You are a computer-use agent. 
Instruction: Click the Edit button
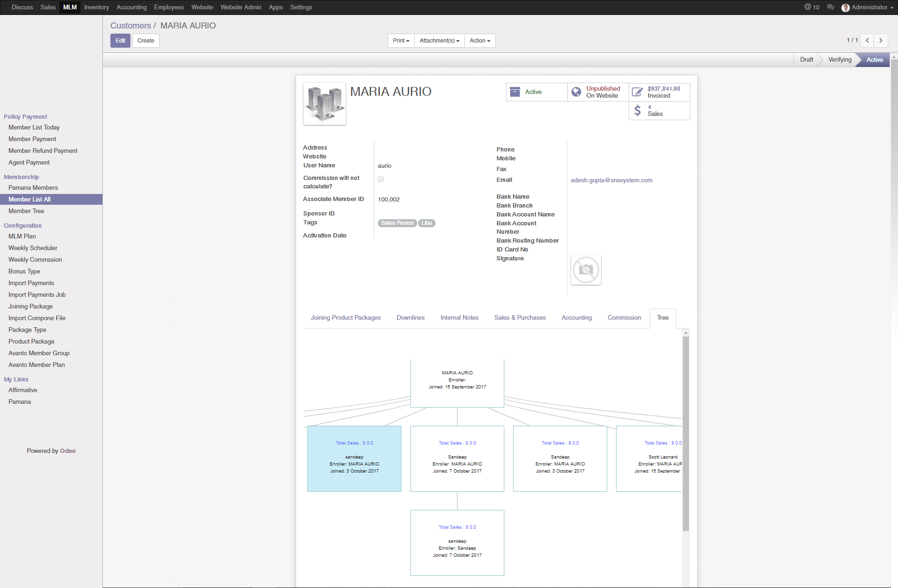pyautogui.click(x=120, y=41)
